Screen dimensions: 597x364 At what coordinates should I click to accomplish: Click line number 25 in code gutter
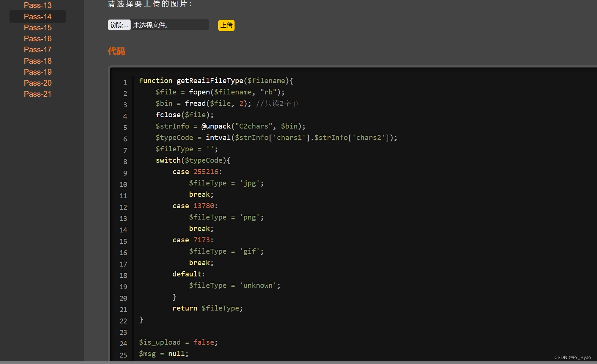123,355
